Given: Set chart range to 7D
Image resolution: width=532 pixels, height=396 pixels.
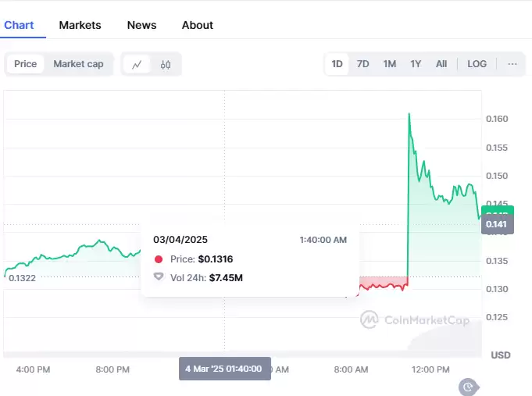Looking at the screenshot, I should tap(363, 64).
